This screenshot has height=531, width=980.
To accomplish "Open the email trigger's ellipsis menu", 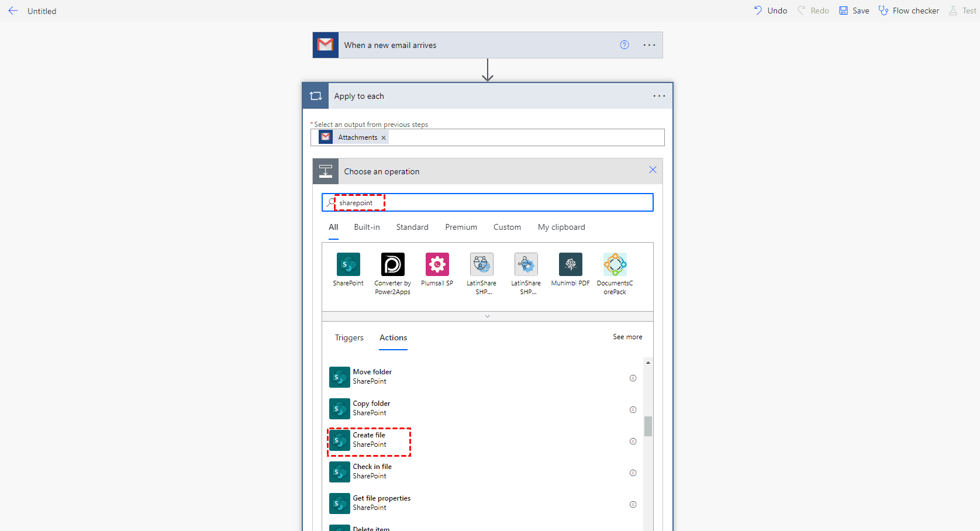I will pyautogui.click(x=649, y=45).
